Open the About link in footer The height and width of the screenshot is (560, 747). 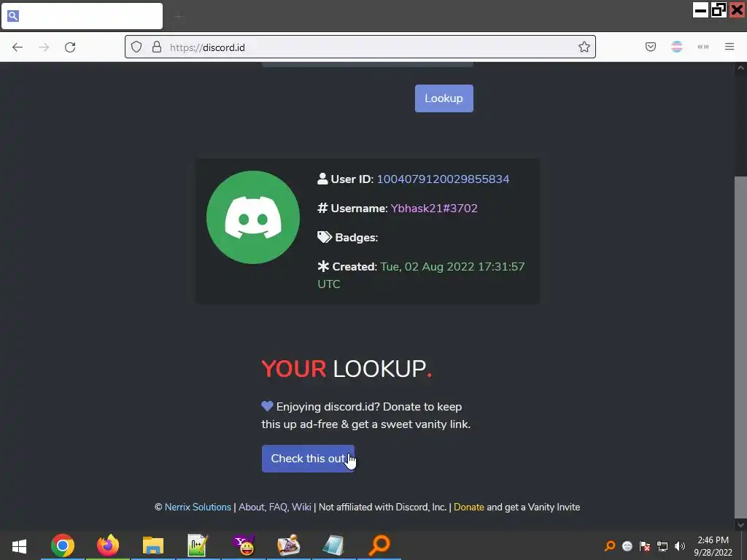pos(252,507)
